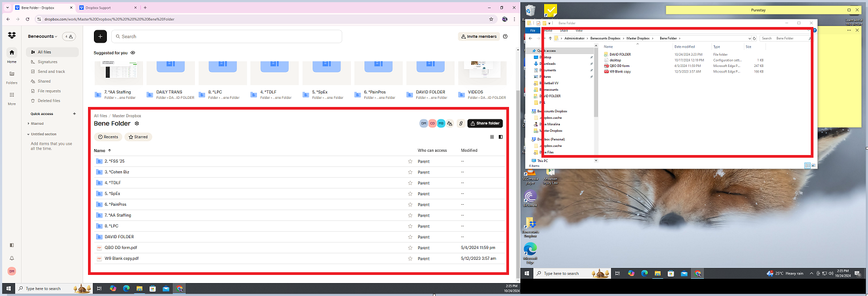
Task: Open the More apps grid icon
Action: [12, 95]
